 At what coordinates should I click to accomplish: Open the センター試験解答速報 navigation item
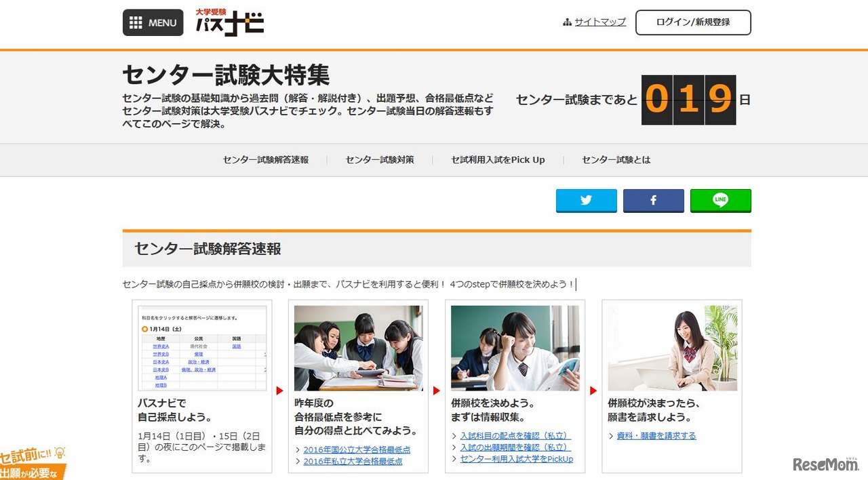pyautogui.click(x=267, y=159)
